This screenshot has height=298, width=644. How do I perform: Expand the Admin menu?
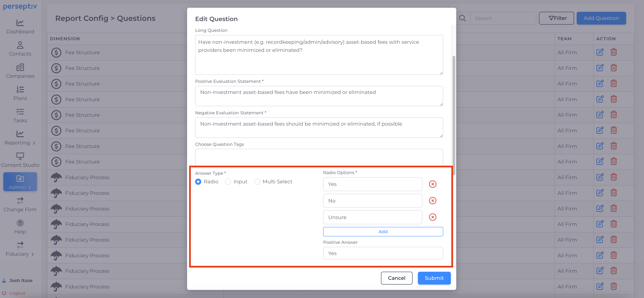(x=20, y=182)
